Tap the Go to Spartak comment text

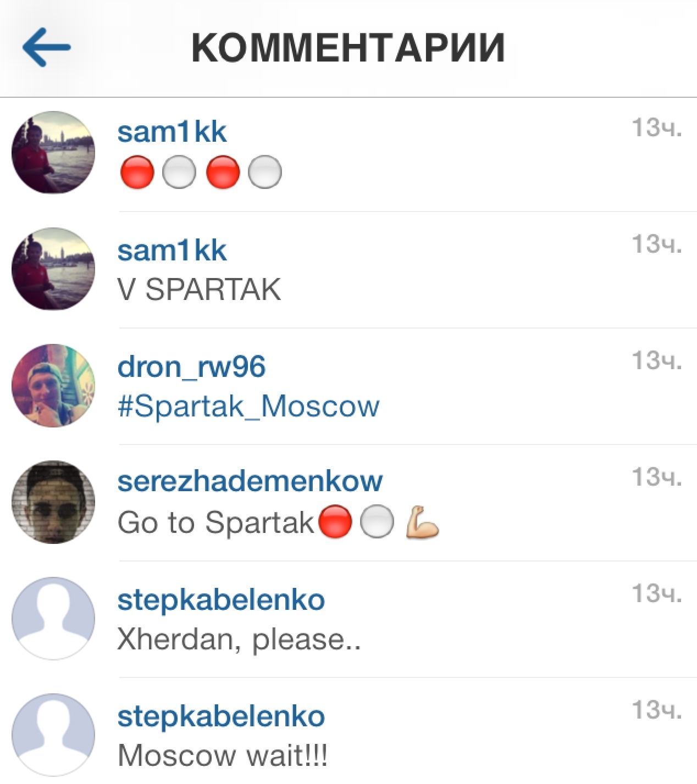coord(215,522)
